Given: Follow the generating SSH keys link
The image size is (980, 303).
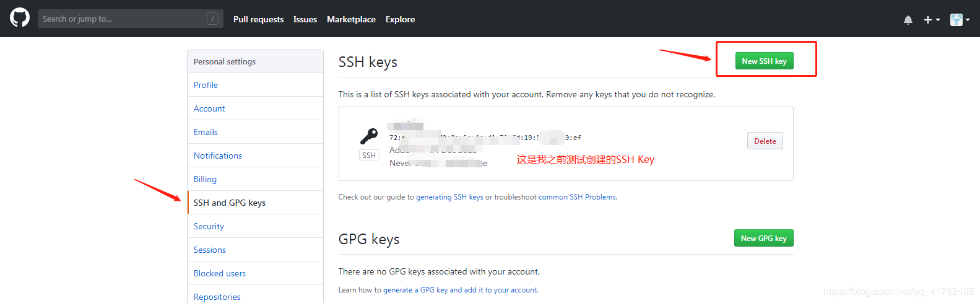Looking at the screenshot, I should (449, 197).
